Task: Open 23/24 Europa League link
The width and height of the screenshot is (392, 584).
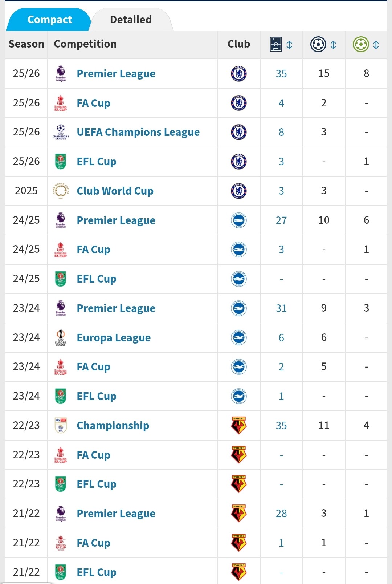Action: (114, 338)
